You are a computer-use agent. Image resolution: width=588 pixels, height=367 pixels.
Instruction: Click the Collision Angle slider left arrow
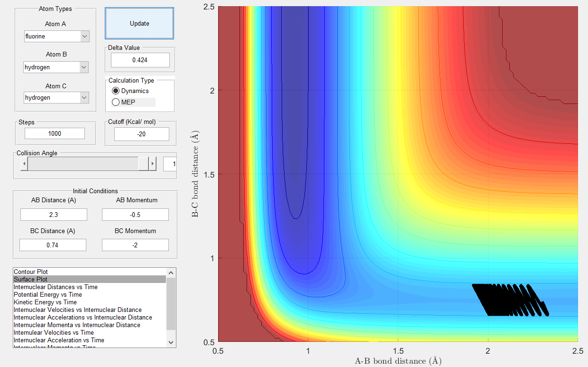click(x=24, y=164)
